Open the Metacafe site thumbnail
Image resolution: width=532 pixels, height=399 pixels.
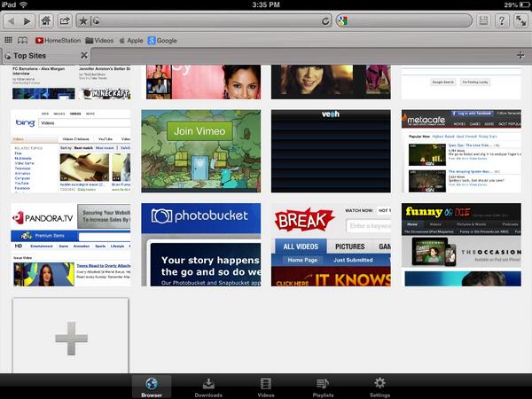pos(461,151)
